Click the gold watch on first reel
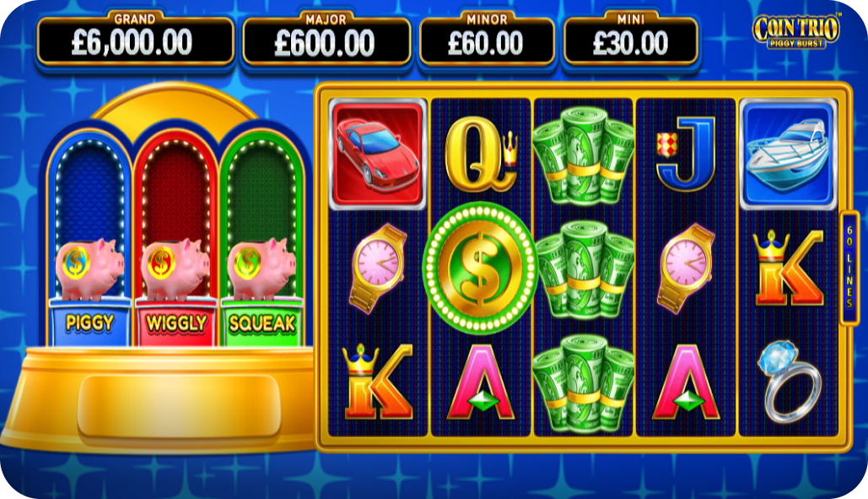 378,268
